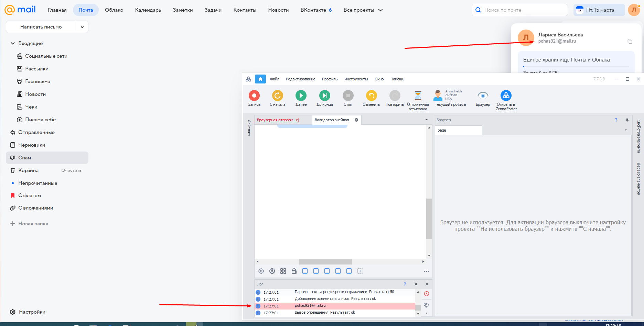Undo action with Отменить icon

click(371, 95)
